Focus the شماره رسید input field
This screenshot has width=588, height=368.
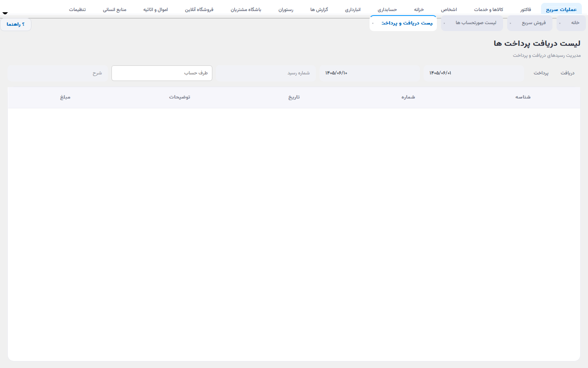click(x=265, y=73)
